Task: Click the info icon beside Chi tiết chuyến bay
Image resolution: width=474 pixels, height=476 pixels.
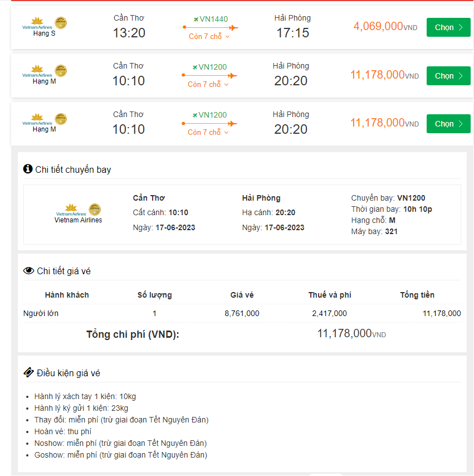Action: [x=28, y=169]
